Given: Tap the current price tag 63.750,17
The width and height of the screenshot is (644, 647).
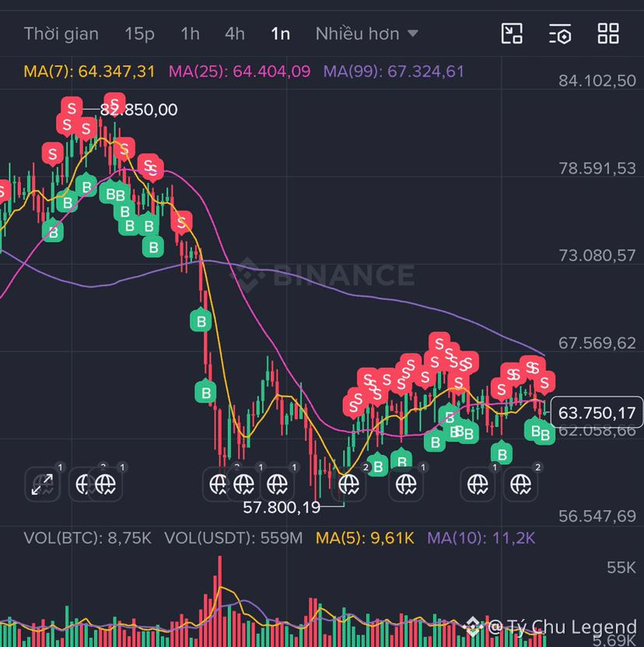Looking at the screenshot, I should click(597, 412).
